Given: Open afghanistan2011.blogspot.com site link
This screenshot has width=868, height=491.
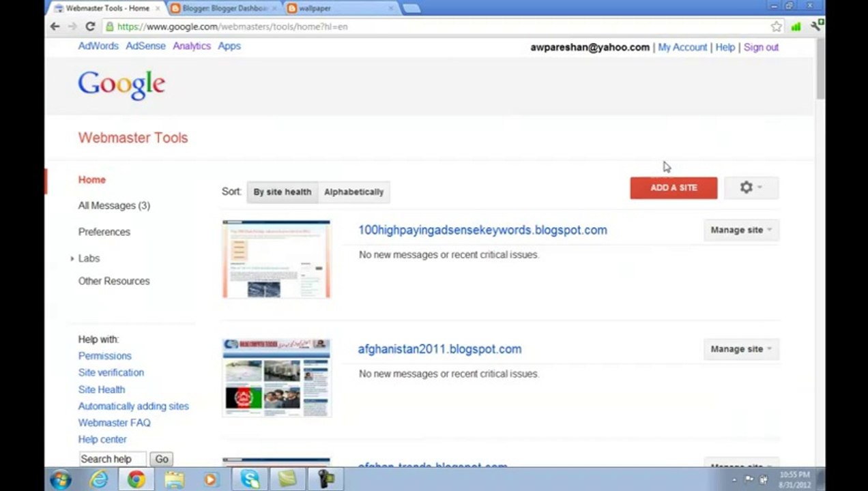Looking at the screenshot, I should pos(439,349).
